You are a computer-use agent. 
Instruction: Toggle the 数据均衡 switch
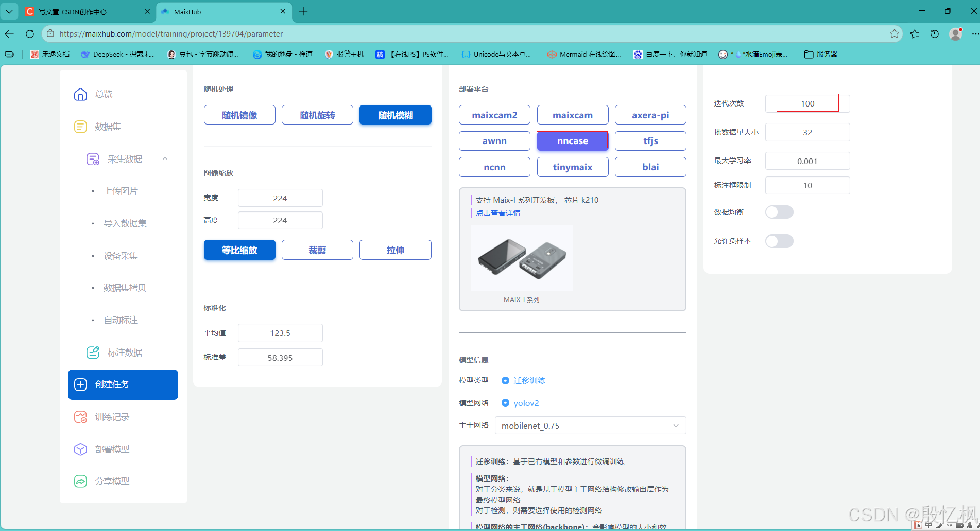point(779,212)
